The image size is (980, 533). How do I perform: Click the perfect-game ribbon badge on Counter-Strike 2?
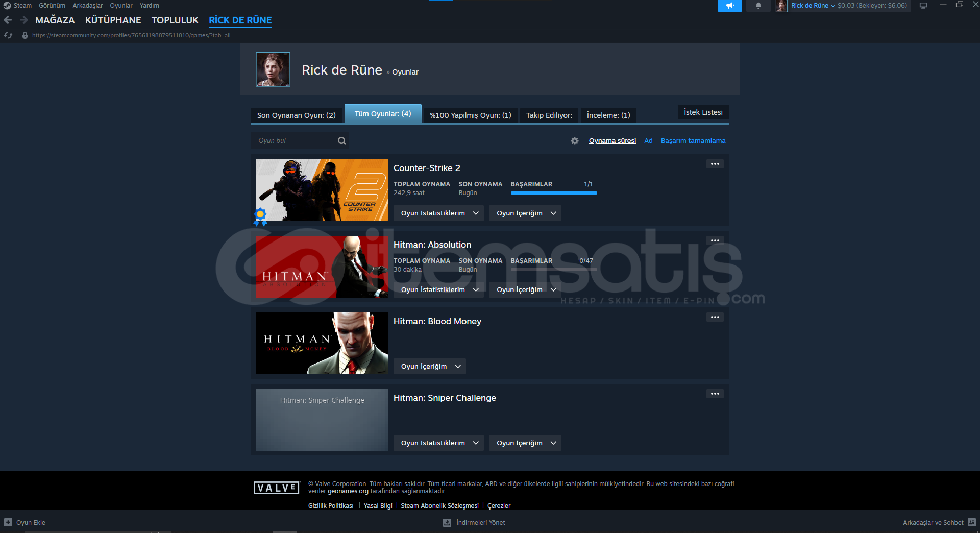(260, 216)
